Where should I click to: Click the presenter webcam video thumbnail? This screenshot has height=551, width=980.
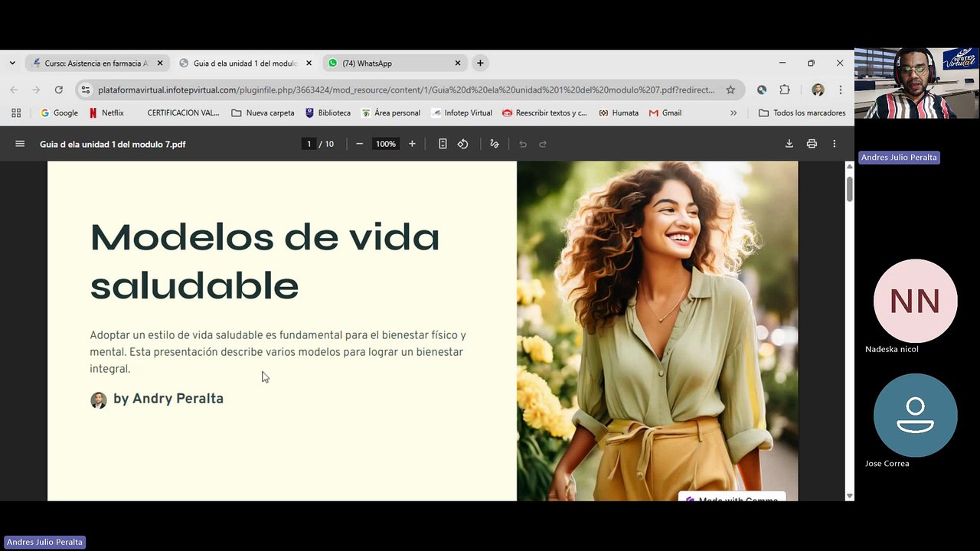click(x=916, y=83)
